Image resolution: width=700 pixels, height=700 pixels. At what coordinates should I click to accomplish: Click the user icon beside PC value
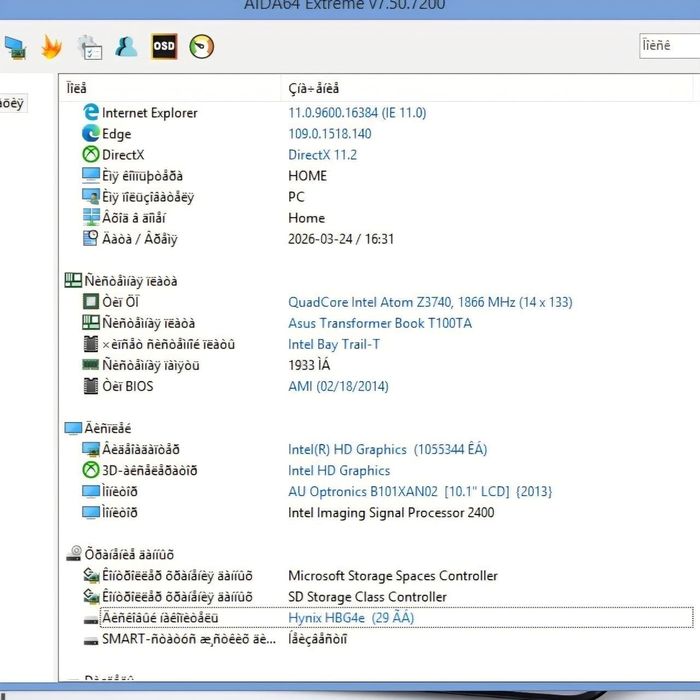tap(91, 196)
